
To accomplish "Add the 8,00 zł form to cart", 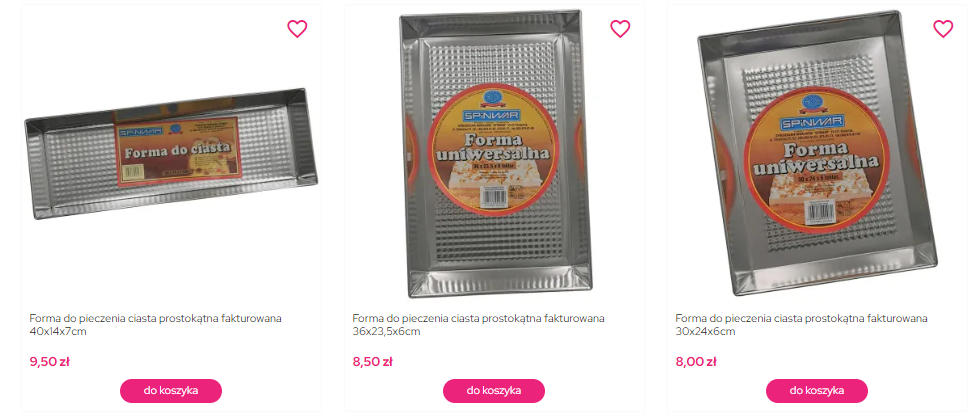I will pos(817,391).
